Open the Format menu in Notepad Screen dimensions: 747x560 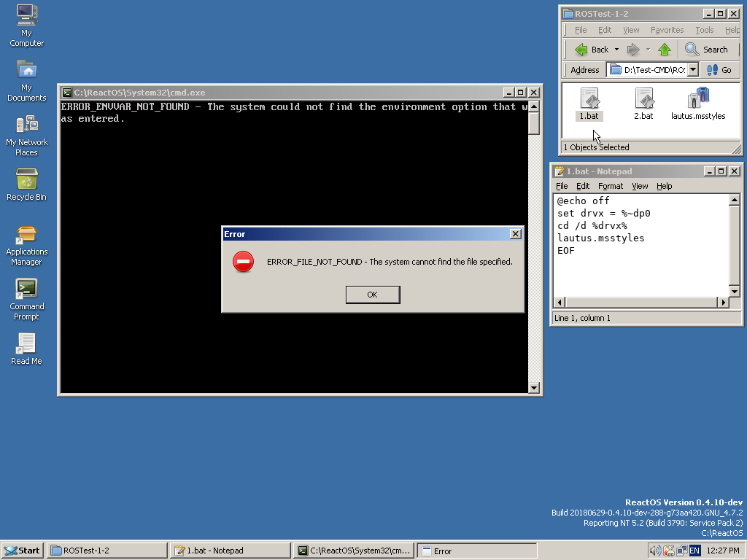tap(611, 186)
